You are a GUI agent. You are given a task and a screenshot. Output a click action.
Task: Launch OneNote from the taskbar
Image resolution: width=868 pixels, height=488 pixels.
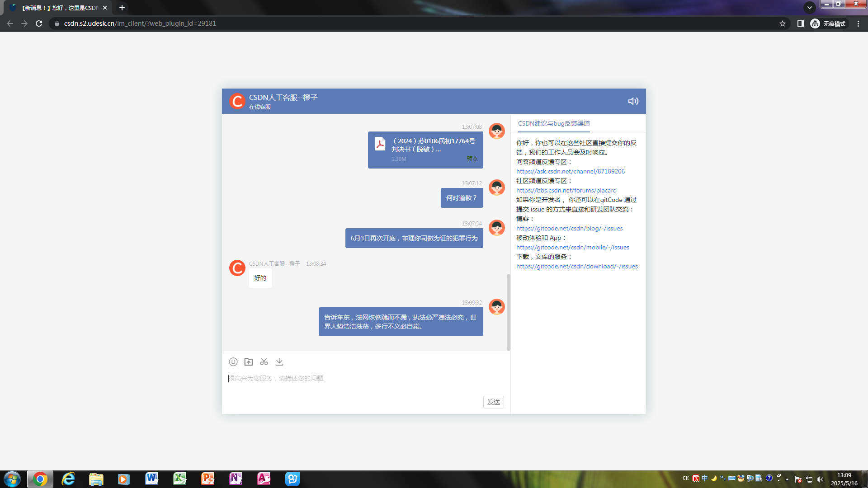click(236, 479)
